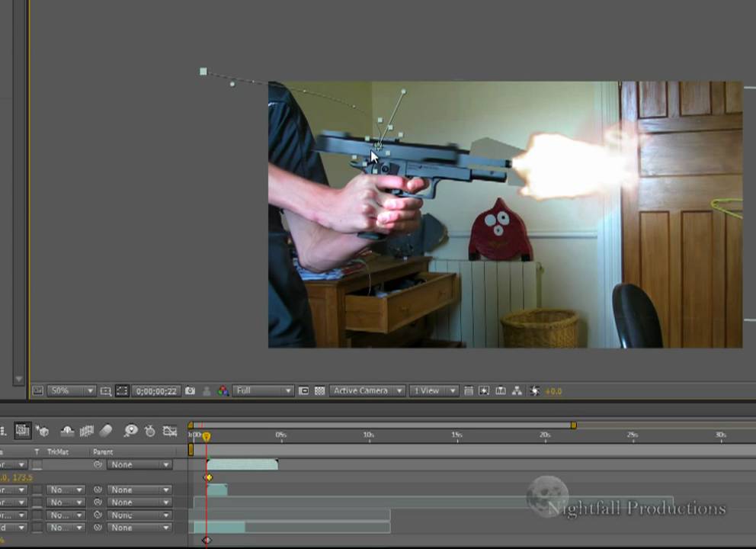Image resolution: width=756 pixels, height=549 pixels.
Task: Open the Fast Previews options icon
Action: (484, 390)
